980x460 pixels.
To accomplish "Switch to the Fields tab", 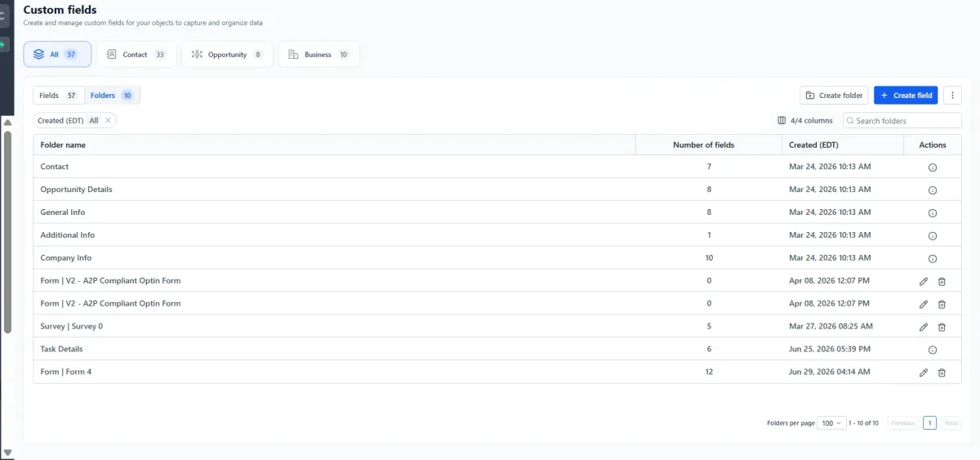I will pyautogui.click(x=58, y=96).
